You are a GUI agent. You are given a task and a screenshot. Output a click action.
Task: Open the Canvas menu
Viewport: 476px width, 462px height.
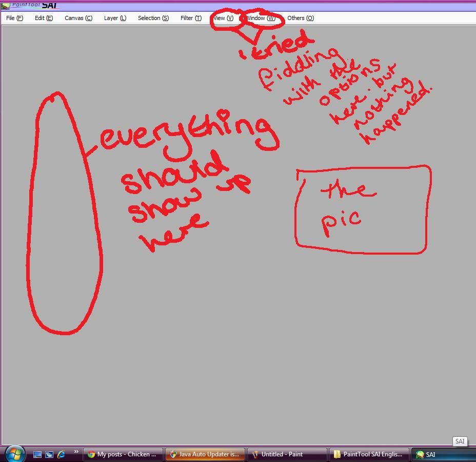[x=78, y=18]
